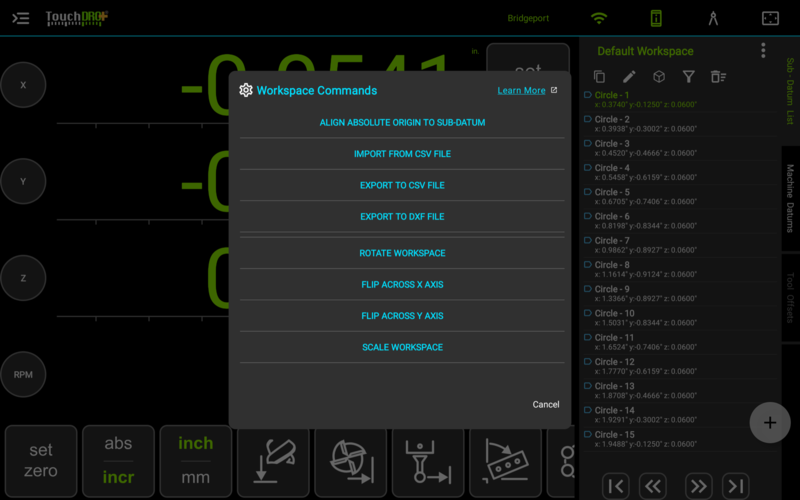Screen dimensions: 800x500
Task: Cancel the Workspace Commands dialog
Action: coord(546,405)
